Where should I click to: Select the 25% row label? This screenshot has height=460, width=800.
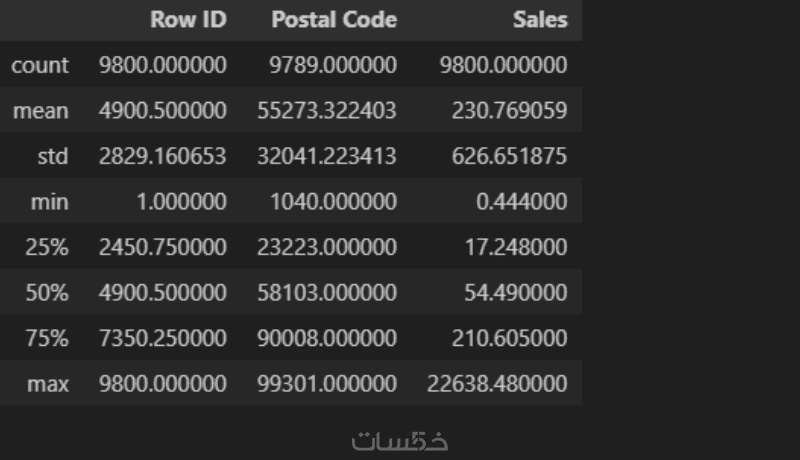tap(48, 247)
